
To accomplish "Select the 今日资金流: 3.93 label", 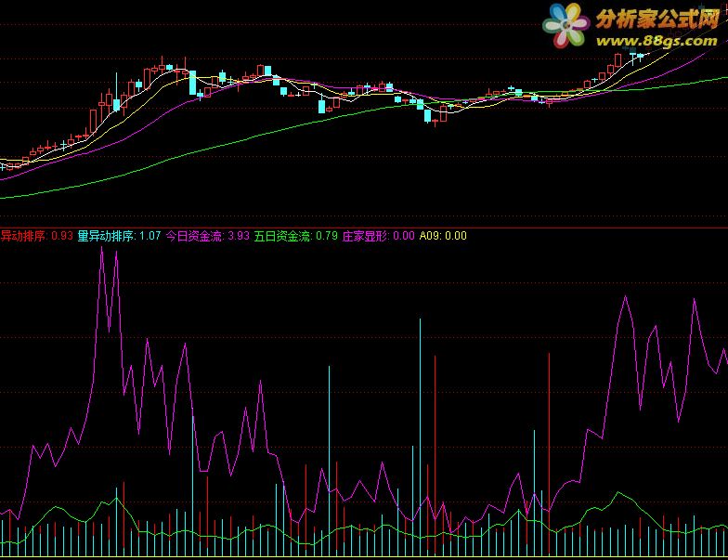I will click(208, 236).
